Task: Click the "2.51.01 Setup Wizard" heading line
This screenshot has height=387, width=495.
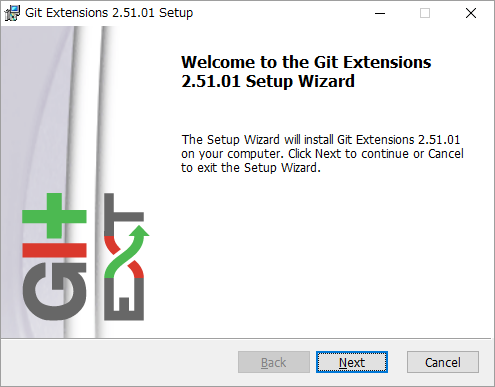Action: [x=268, y=81]
